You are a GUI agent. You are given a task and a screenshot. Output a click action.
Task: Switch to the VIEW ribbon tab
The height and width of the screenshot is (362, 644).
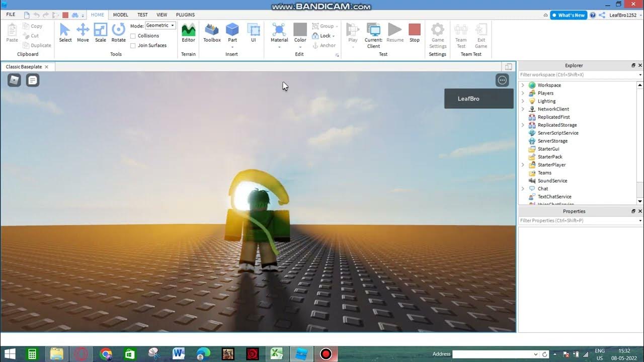[x=162, y=15]
